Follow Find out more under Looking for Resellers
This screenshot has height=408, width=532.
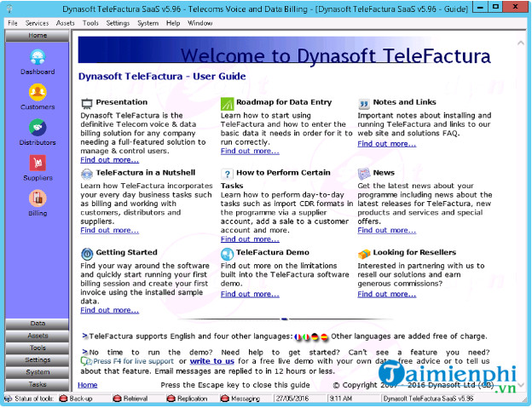(x=387, y=294)
